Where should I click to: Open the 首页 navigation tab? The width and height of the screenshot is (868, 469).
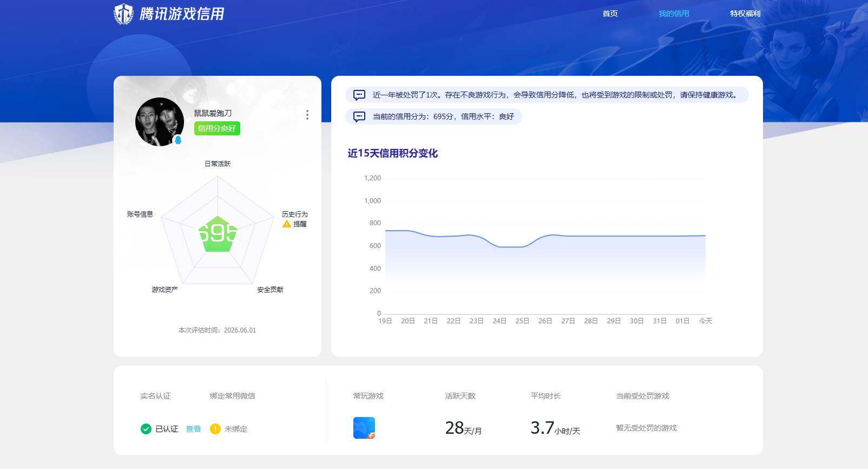[x=610, y=14]
